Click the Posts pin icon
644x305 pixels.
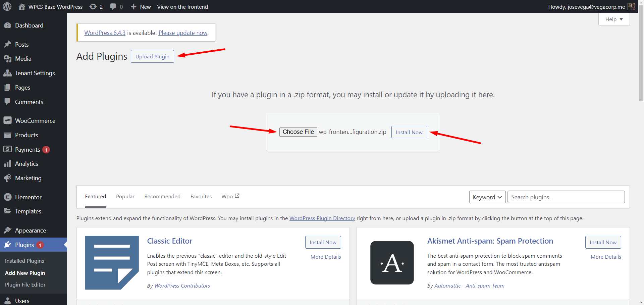point(7,45)
